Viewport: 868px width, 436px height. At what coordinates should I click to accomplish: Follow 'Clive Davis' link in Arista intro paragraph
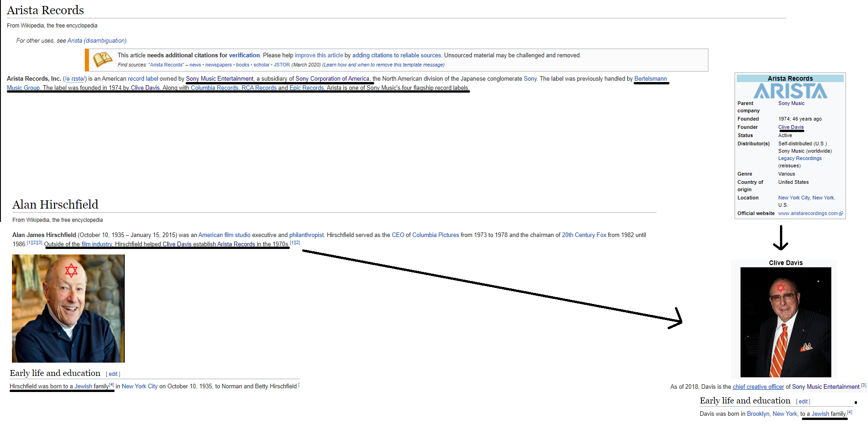[x=145, y=88]
